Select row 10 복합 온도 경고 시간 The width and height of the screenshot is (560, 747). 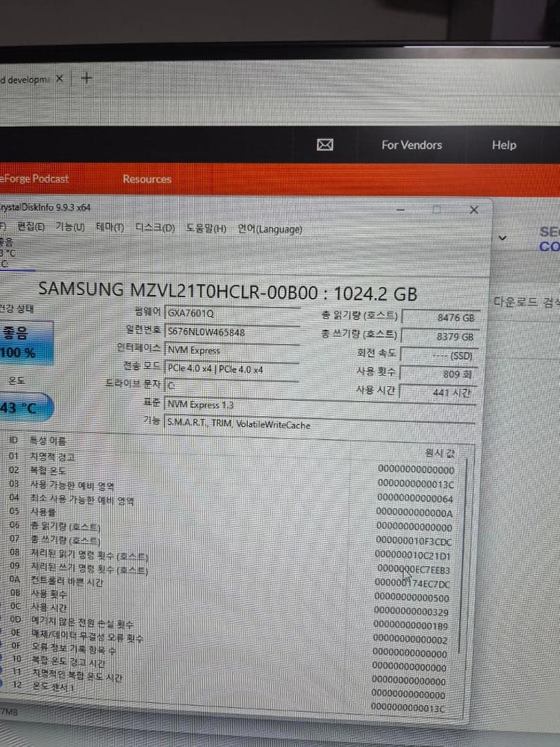pyautogui.click(x=228, y=669)
